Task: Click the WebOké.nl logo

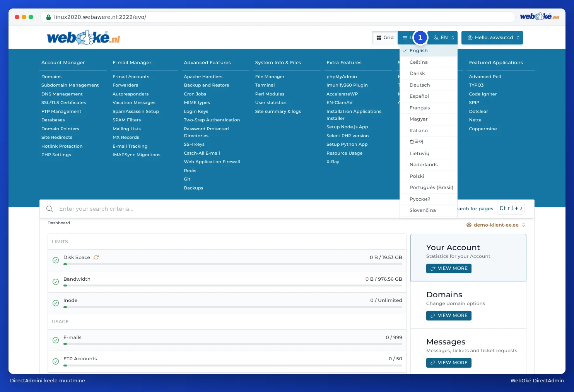Action: tap(84, 37)
